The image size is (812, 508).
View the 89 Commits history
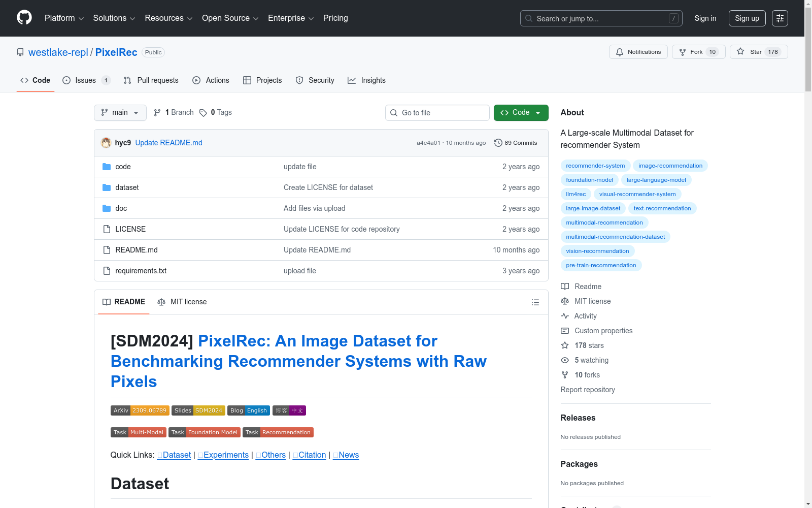click(516, 143)
